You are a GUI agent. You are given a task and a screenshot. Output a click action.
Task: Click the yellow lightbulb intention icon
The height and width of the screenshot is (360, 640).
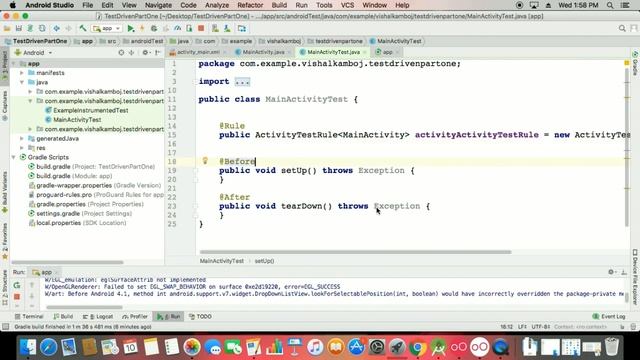point(205,161)
